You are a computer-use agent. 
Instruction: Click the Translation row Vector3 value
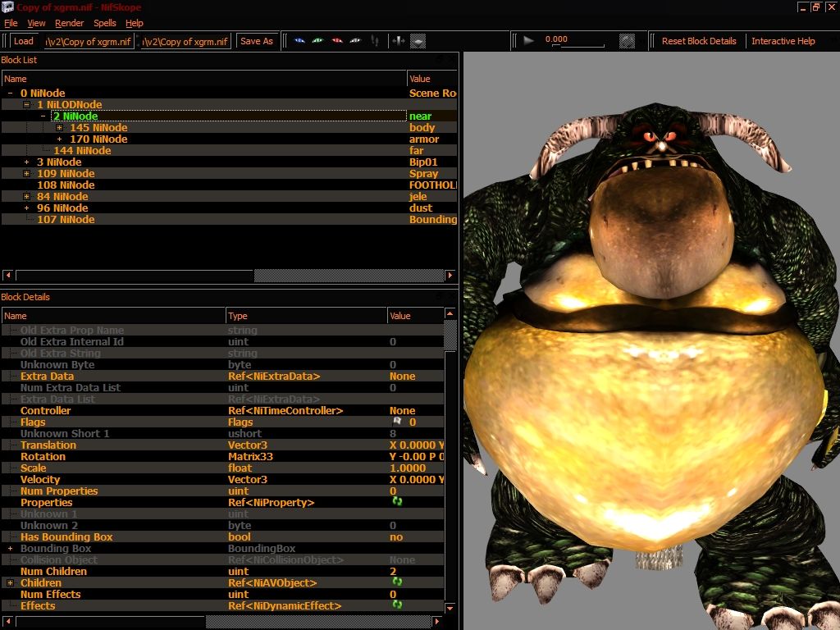pyautogui.click(x=416, y=445)
